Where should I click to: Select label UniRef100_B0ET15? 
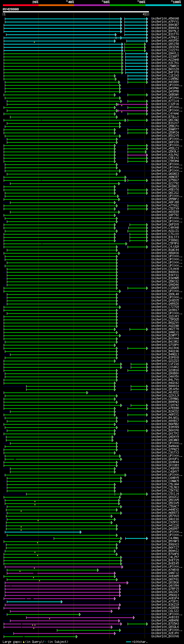click(165, 560)
